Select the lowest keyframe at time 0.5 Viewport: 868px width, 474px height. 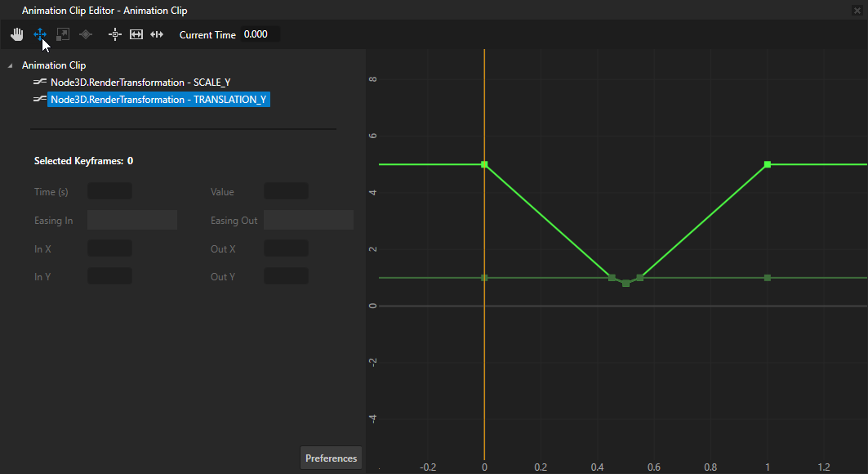click(x=626, y=284)
